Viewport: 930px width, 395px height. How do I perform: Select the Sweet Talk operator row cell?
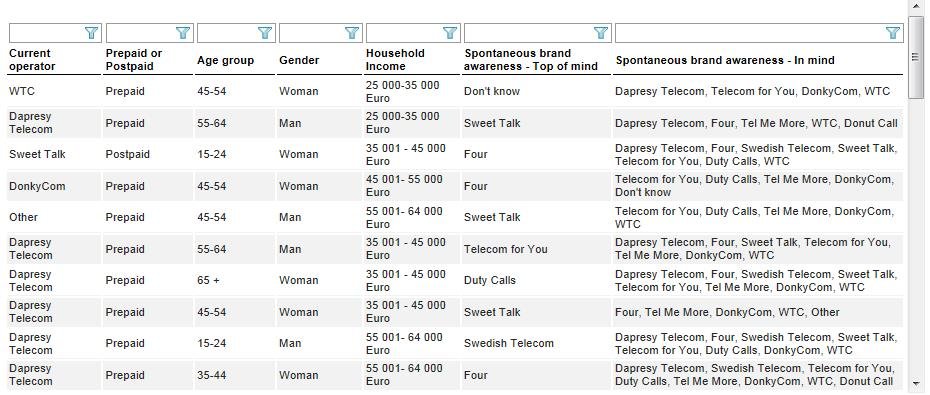pos(37,154)
